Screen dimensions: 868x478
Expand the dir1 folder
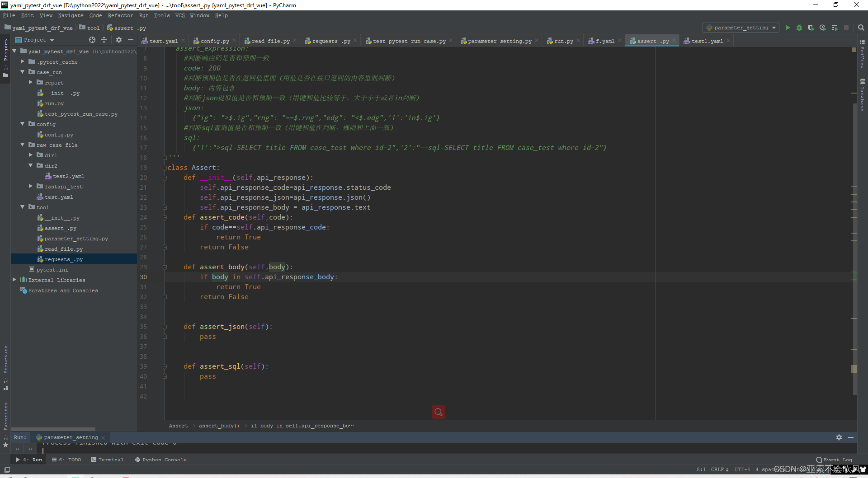[x=31, y=155]
